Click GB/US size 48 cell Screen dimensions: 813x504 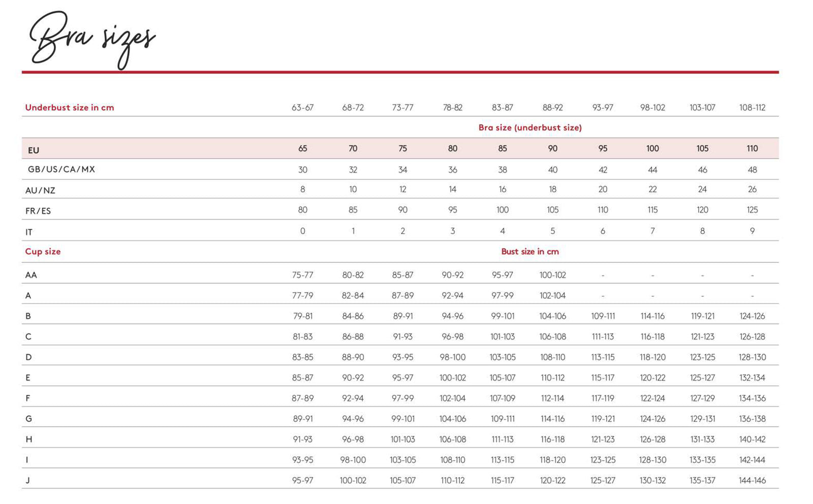[752, 170]
